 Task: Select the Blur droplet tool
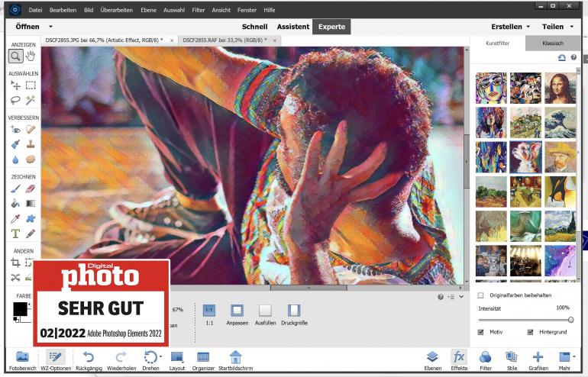click(15, 159)
